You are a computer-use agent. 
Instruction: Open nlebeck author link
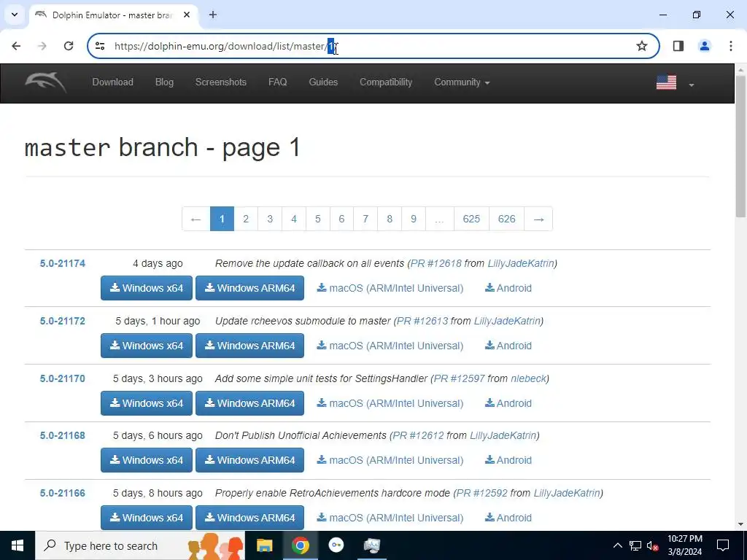(x=528, y=378)
